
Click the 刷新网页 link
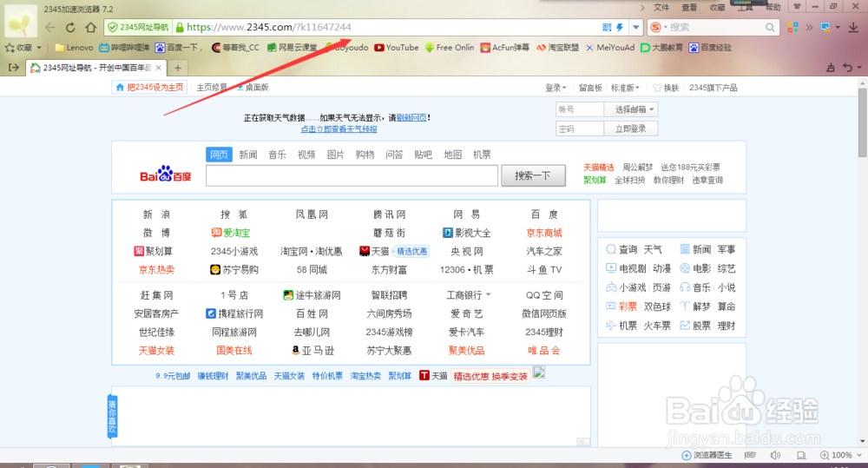tap(411, 117)
